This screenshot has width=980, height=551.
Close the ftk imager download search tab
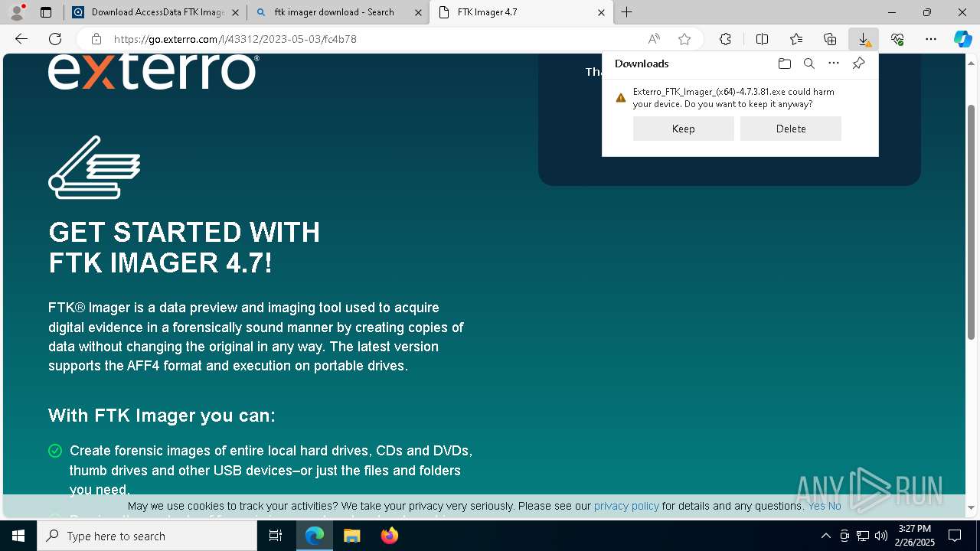click(x=418, y=12)
